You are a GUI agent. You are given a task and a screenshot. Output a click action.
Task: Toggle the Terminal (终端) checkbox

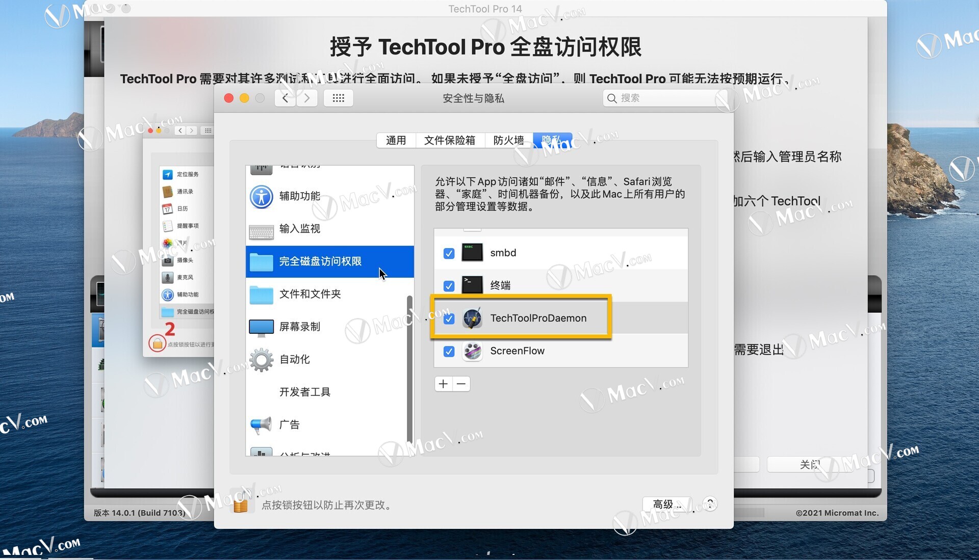point(449,286)
